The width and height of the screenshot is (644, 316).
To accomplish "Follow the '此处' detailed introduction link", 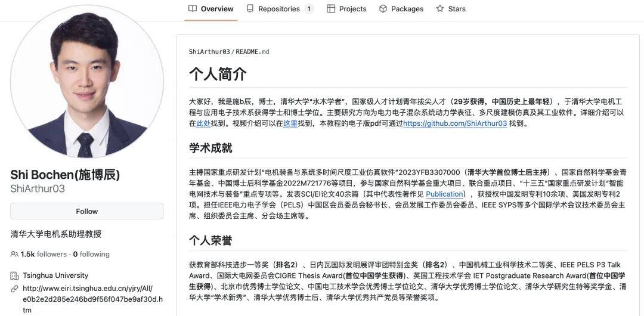I will (x=203, y=123).
